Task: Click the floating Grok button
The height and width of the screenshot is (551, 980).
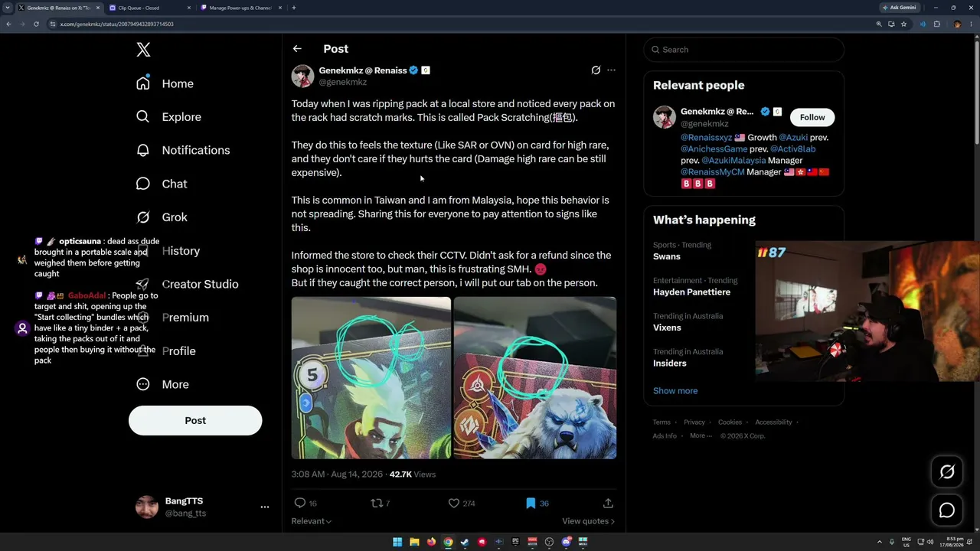Action: point(947,472)
